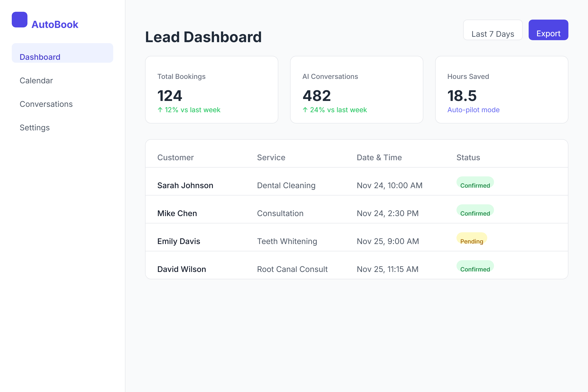The image size is (588, 392).
Task: Click Emily Davis's Pending status badge
Action: (471, 238)
